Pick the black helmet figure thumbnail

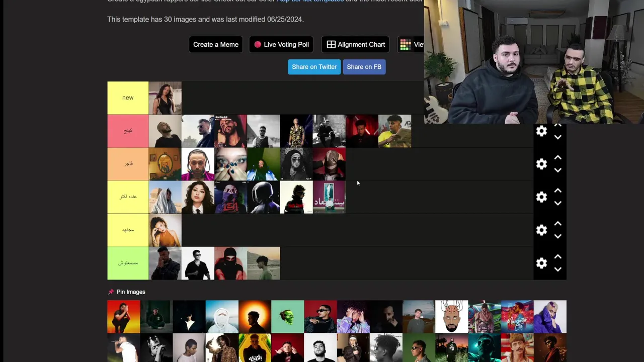click(263, 197)
